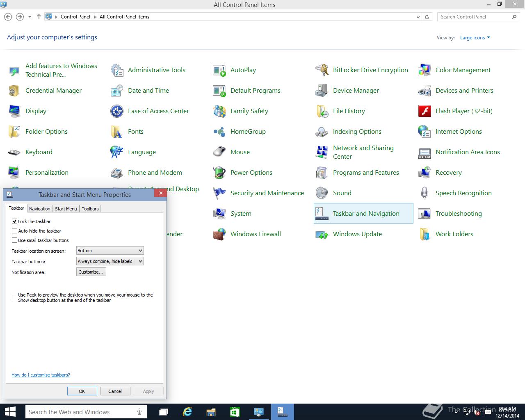The width and height of the screenshot is (525, 420).
Task: Expand address bar history dropdown arrow
Action: coord(418,17)
